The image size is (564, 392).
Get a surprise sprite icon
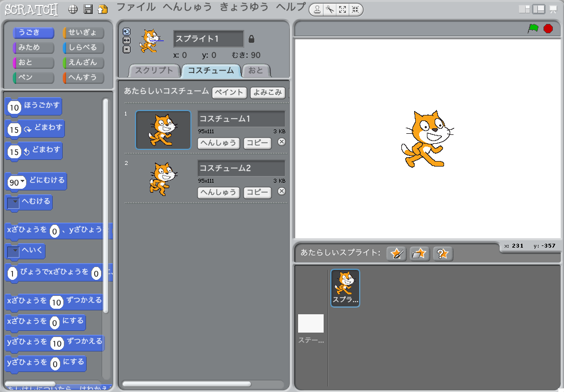coord(442,254)
